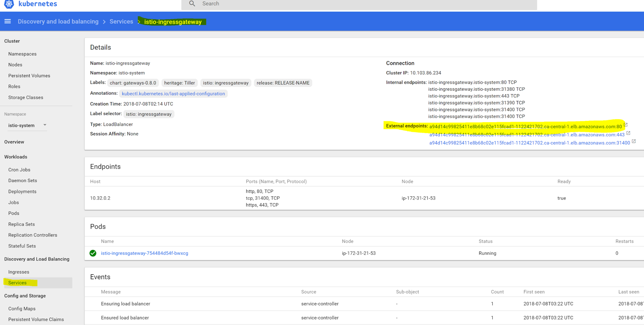The width and height of the screenshot is (644, 325).
Task: Click the Endpoints Ready column header
Action: pos(564,181)
